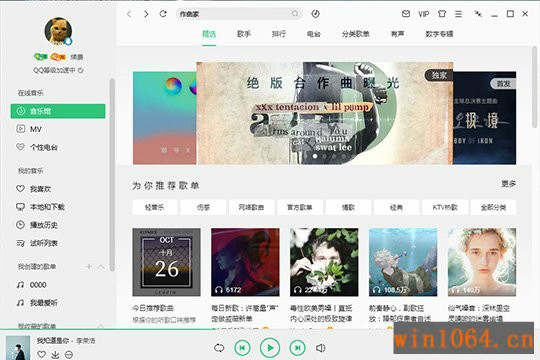This screenshot has width=540, height=360.
Task: Select the 全部分类 category button
Action: [493, 207]
